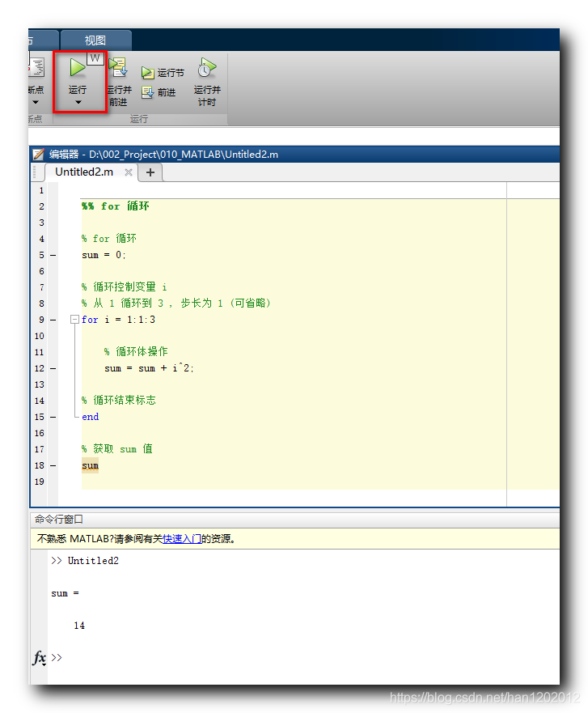Collapse the for loop code fold
This screenshot has width=588, height=713.
[74, 320]
